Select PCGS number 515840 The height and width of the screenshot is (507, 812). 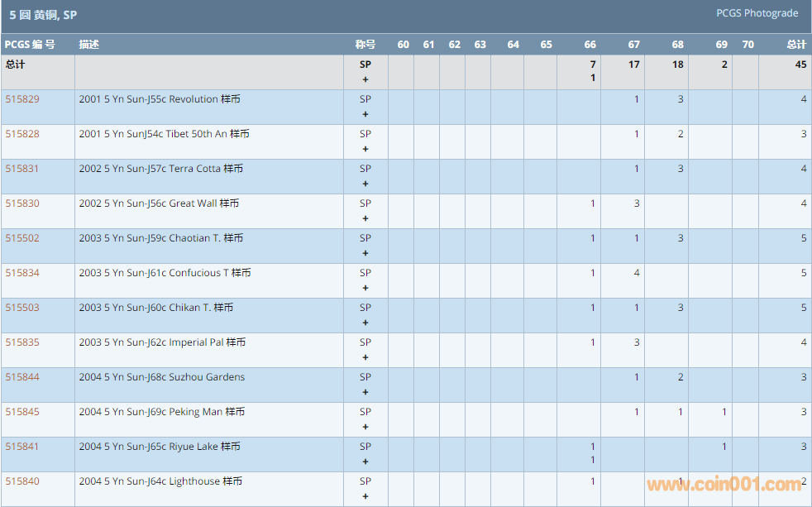(22, 481)
